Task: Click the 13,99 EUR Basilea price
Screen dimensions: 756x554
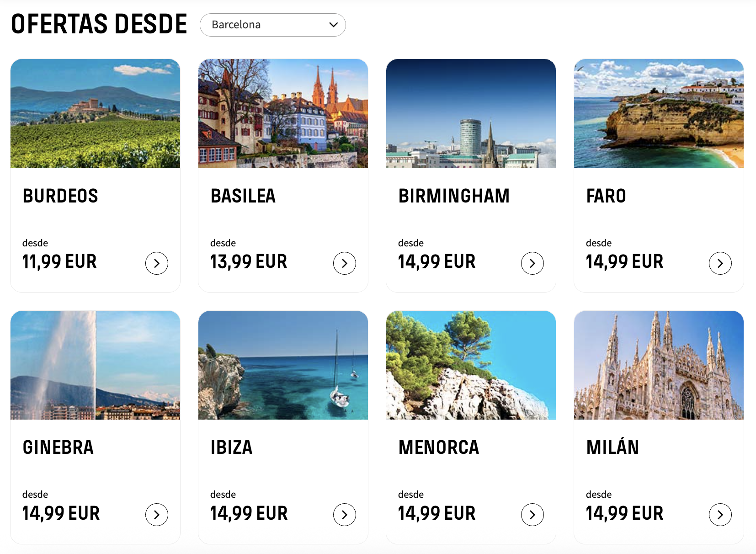Action: (249, 262)
